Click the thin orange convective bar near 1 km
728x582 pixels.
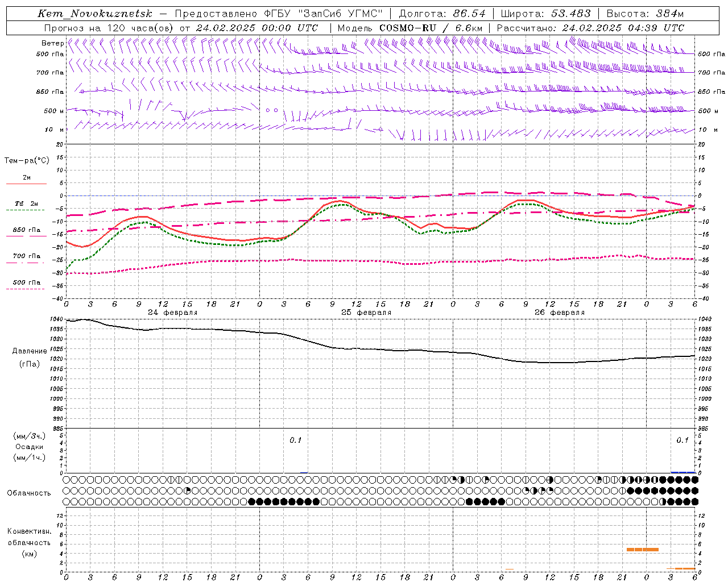681,568
